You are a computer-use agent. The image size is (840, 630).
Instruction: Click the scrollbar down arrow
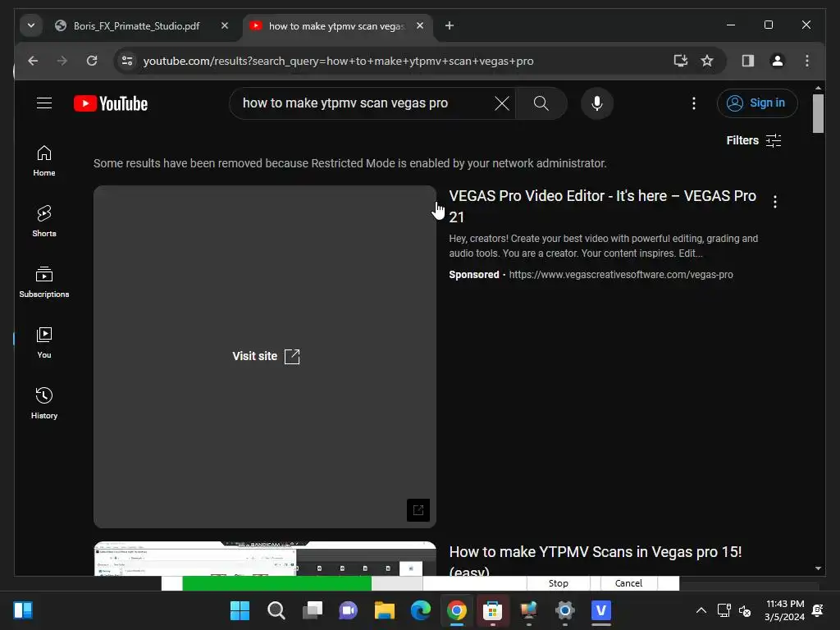tap(818, 568)
